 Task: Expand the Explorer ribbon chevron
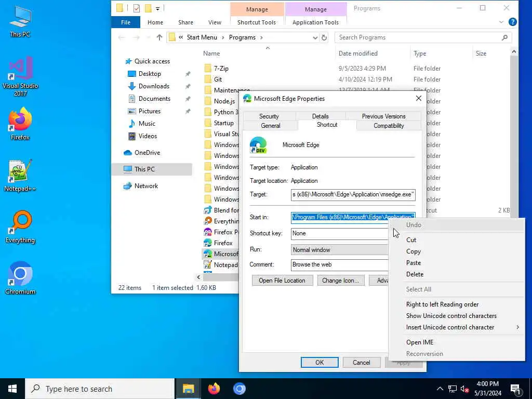[x=501, y=22]
